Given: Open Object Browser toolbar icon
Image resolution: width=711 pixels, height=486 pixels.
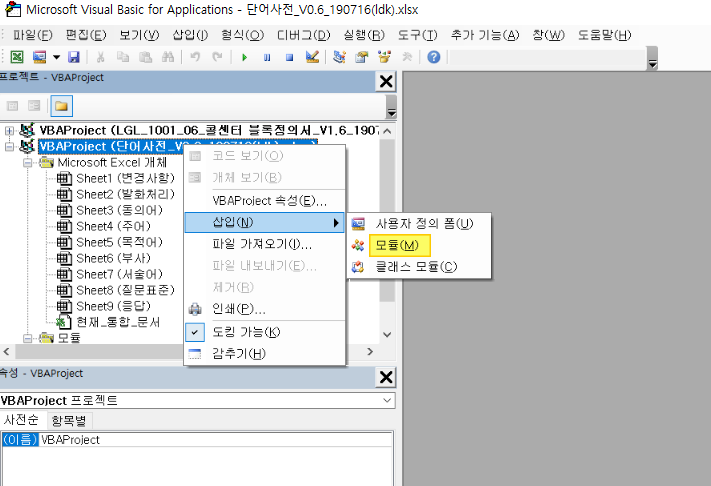Looking at the screenshot, I should tap(384, 57).
